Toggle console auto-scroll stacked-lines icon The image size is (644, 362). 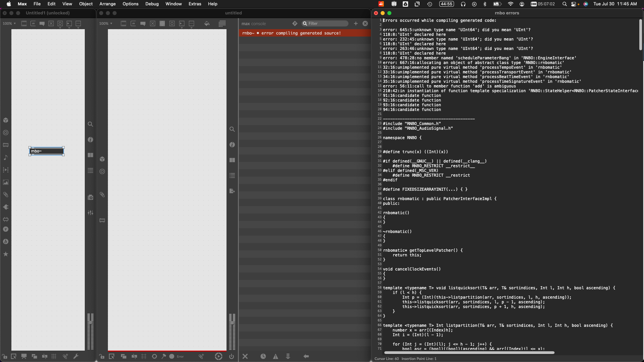point(288,356)
